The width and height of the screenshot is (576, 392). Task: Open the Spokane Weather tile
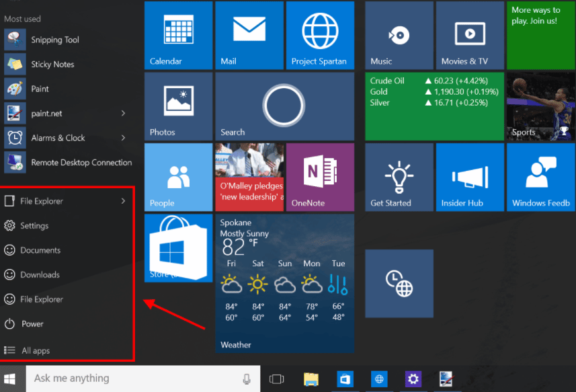tap(285, 283)
